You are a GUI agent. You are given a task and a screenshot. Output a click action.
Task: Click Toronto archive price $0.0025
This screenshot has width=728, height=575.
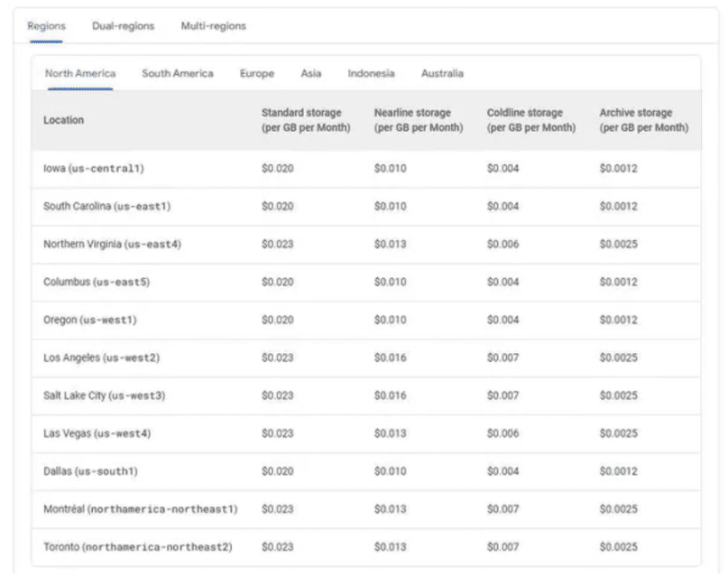(x=619, y=547)
